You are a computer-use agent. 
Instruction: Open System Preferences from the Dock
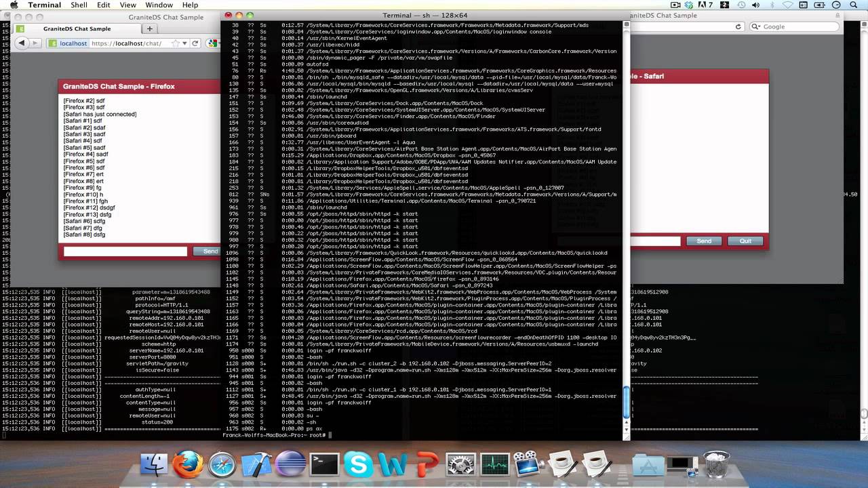click(460, 465)
